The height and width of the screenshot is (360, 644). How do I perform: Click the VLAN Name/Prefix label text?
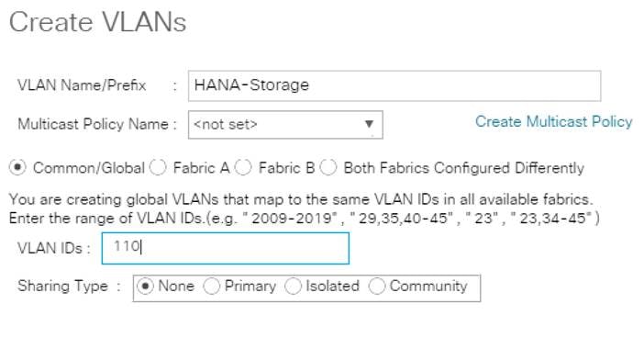point(82,85)
